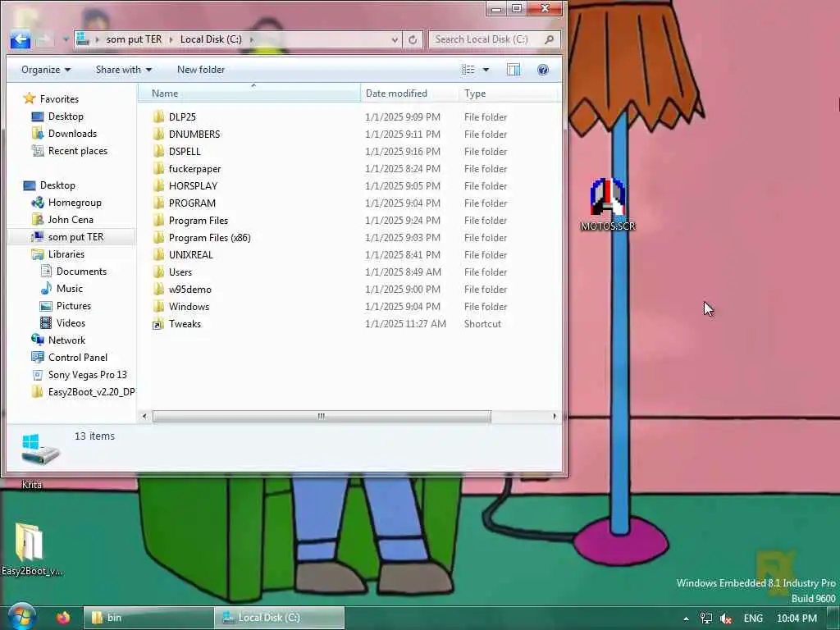Refresh the Local Disk (C:) view

[x=413, y=39]
